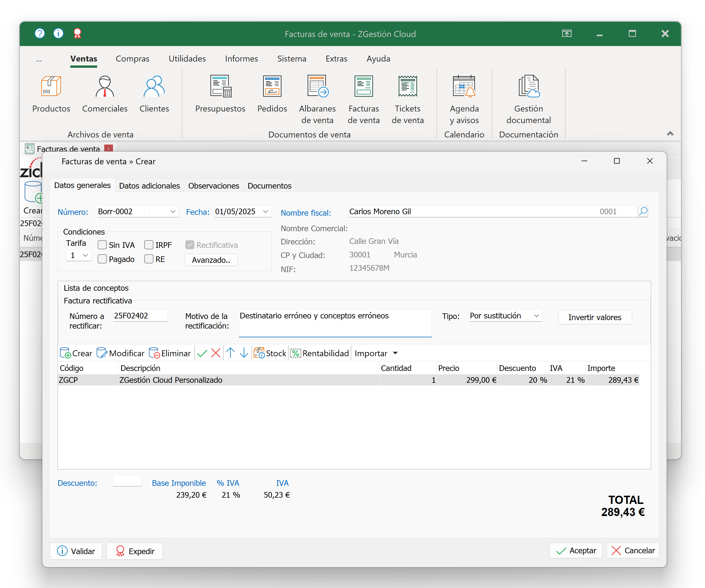This screenshot has width=705, height=588.
Task: Open the Clientes ribbon icon
Action: (154, 94)
